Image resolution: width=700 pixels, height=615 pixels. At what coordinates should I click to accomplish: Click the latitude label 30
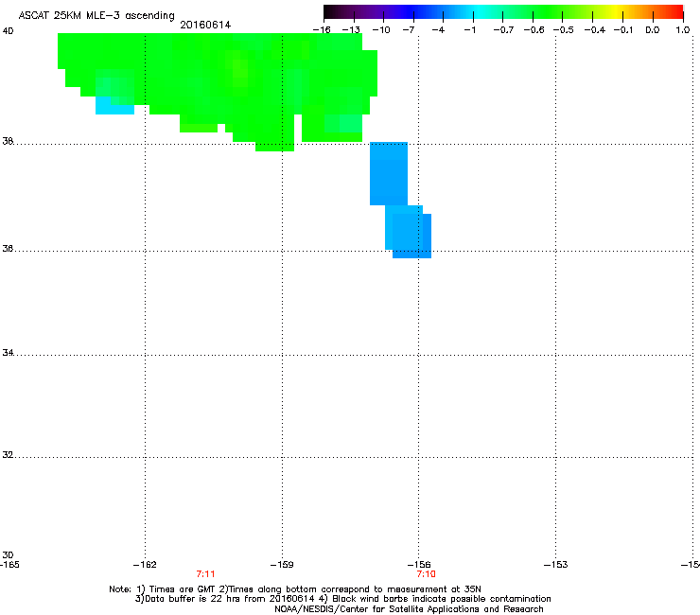tap(8, 555)
